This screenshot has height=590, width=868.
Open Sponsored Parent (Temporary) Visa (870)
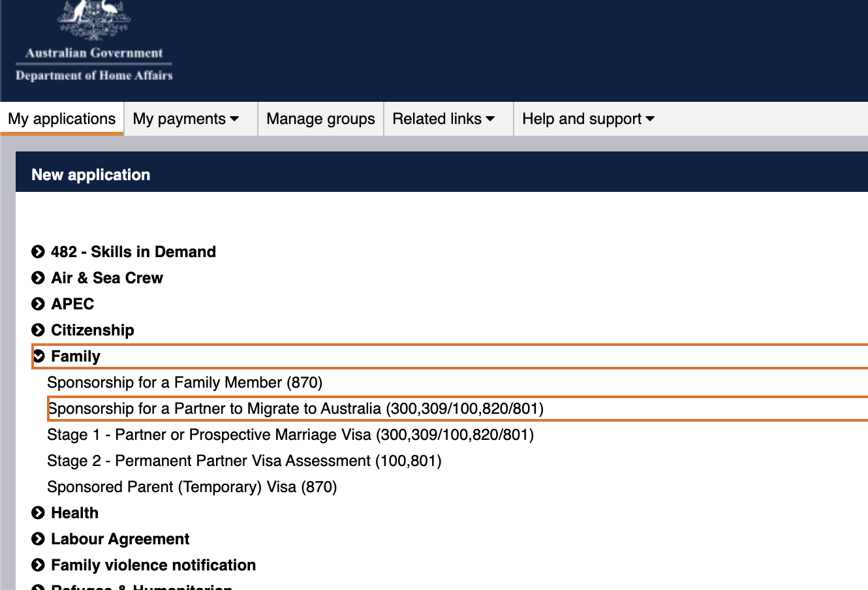click(x=192, y=487)
